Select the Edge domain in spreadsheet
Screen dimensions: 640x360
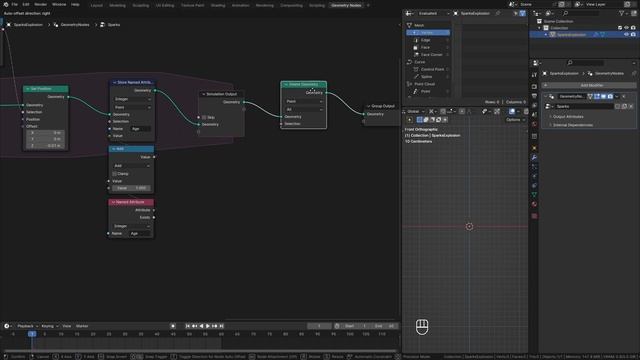[x=425, y=40]
